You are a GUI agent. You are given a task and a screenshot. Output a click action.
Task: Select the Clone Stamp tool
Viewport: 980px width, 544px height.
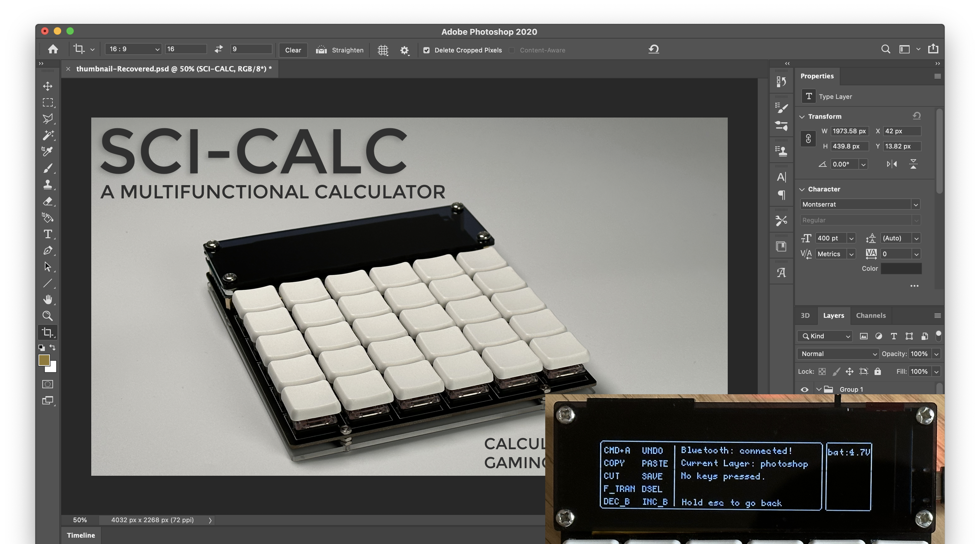(48, 184)
